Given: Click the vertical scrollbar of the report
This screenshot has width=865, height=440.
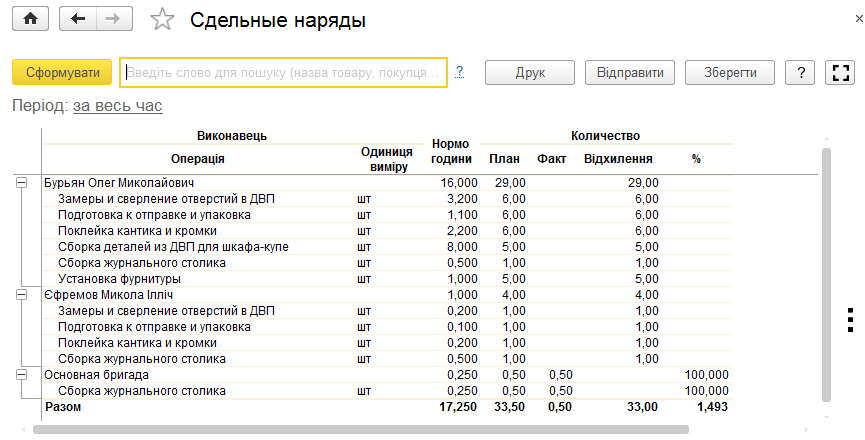Looking at the screenshot, I should 826,275.
